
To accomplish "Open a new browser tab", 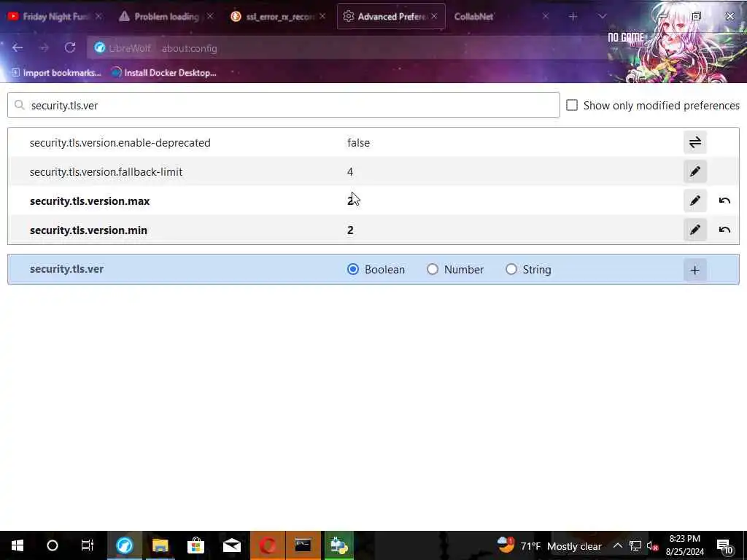I will click(x=573, y=17).
